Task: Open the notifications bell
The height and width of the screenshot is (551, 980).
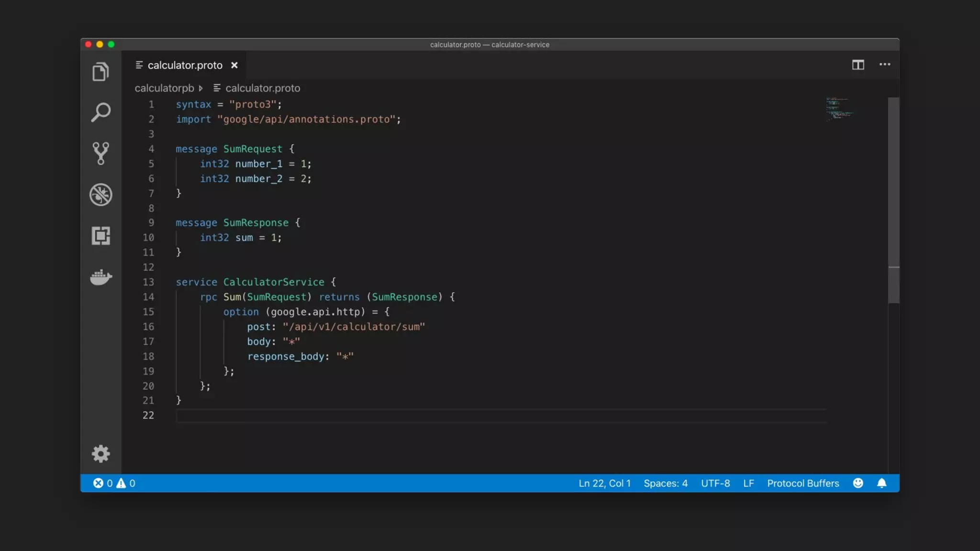Action: [x=881, y=483]
